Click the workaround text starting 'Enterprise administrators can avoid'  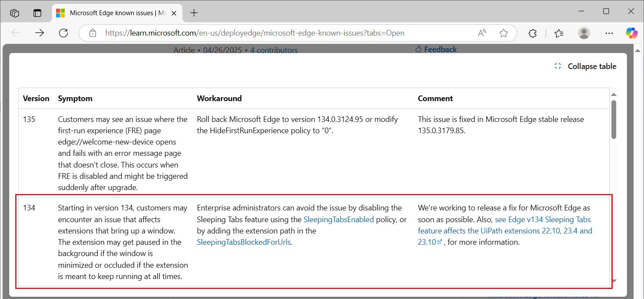pyautogui.click(x=302, y=225)
